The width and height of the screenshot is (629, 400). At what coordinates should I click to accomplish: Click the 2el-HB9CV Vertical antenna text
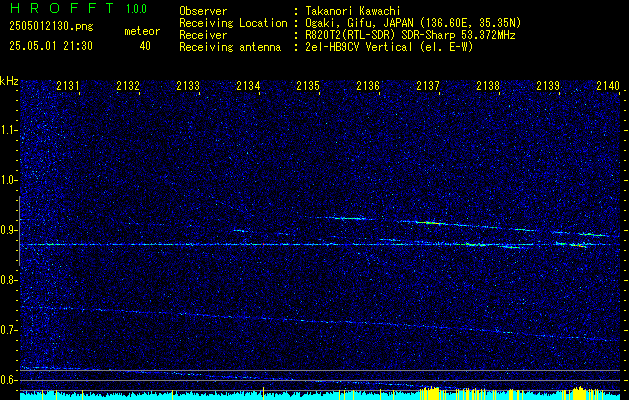coord(359,47)
